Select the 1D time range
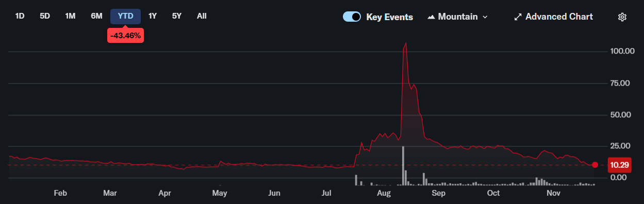This screenshot has height=204, width=644. 20,16
